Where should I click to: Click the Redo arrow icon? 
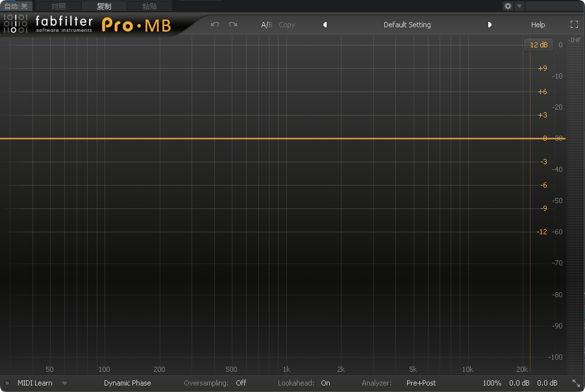233,25
